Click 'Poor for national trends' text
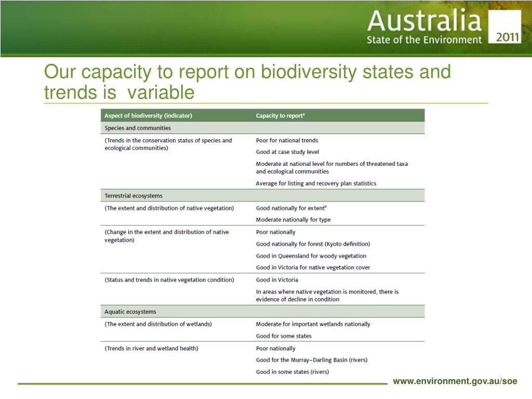Screen dimensions: 532x399 tap(287, 140)
